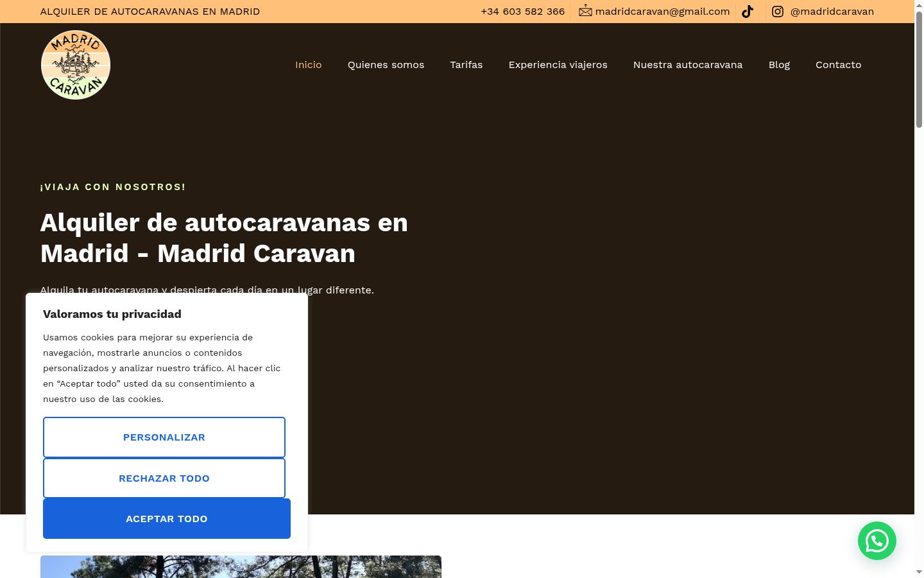This screenshot has width=924, height=578.
Task: Open the TikTok icon link
Action: pyautogui.click(x=748, y=12)
